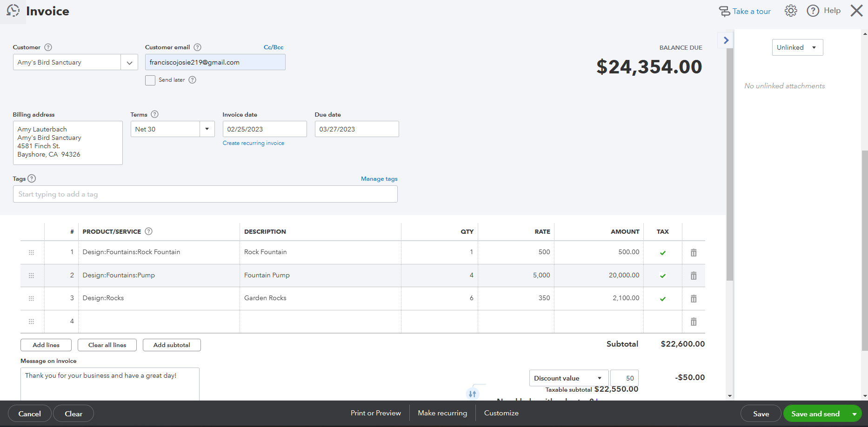
Task: Click the Add subtotal button
Action: [x=172, y=345]
